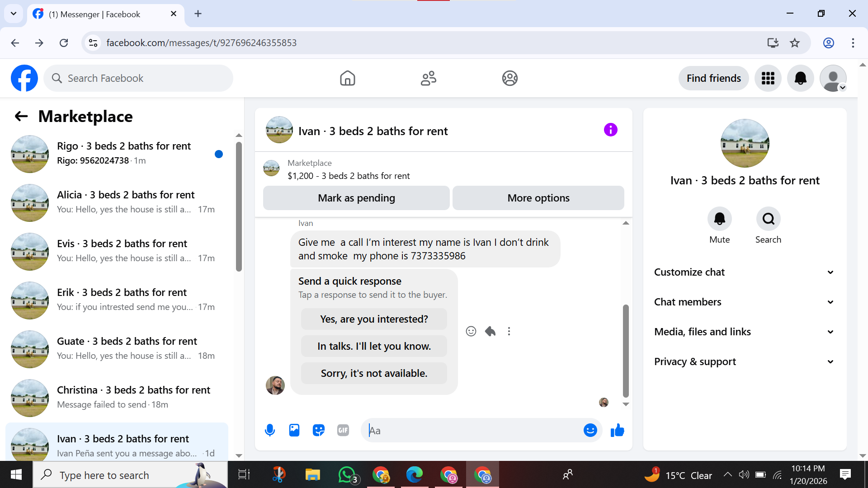
Task: Click the Marketplace listing thumbnail in chat
Action: tap(271, 168)
